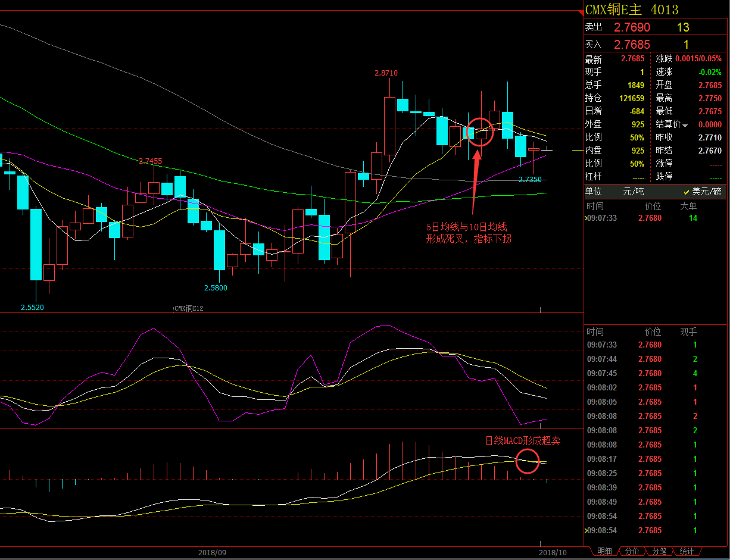Screen dimensions: 730x560
Task: Click the 杠杆 label
Action: 594,177
